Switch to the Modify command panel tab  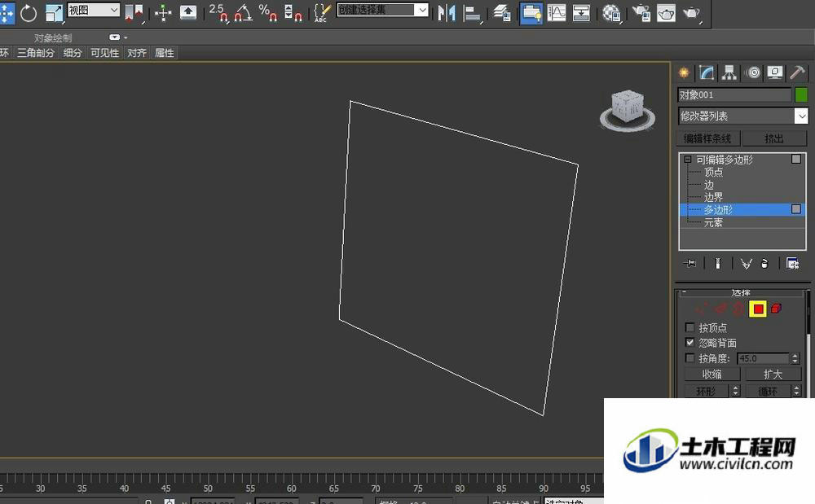click(x=707, y=72)
